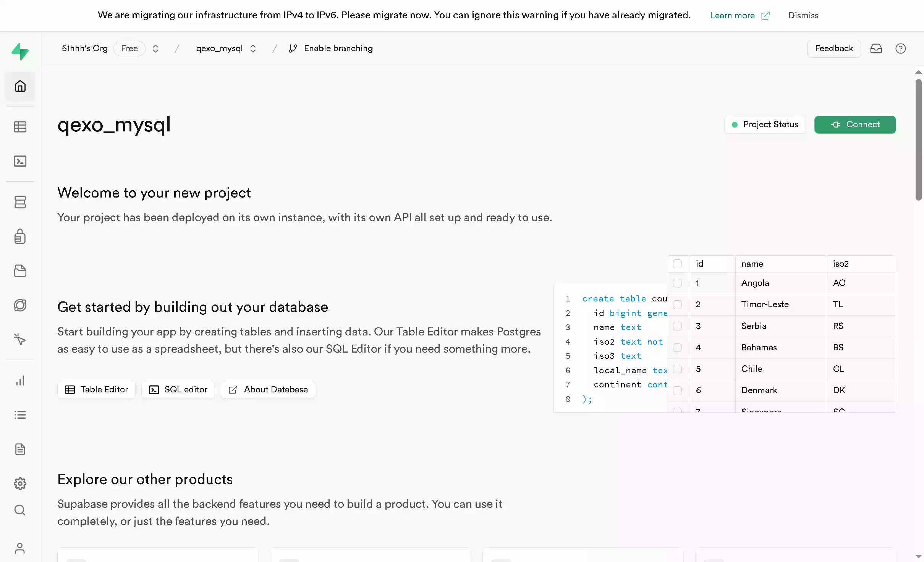Expand the qexo_mysql project switcher
Viewport: 924px width, 562px height.
click(x=253, y=49)
